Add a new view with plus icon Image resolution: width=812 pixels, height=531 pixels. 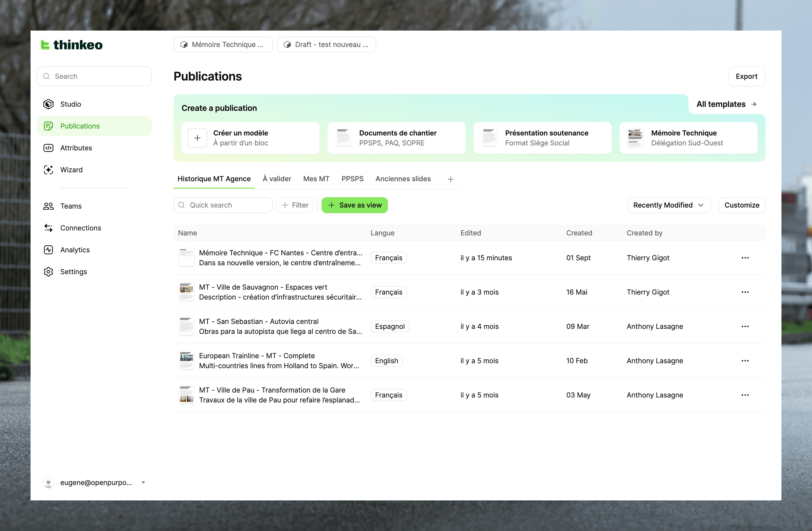(x=450, y=179)
